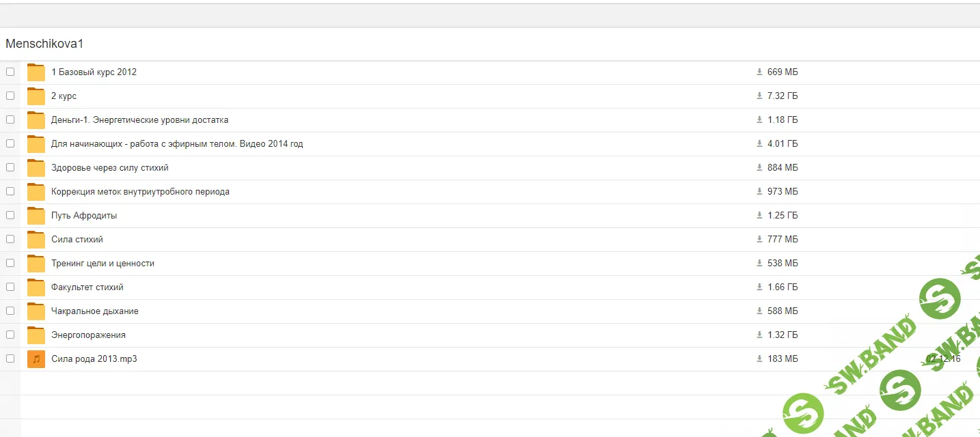The image size is (980, 437).
Task: Click the 669 МБ size download link
Action: point(782,72)
